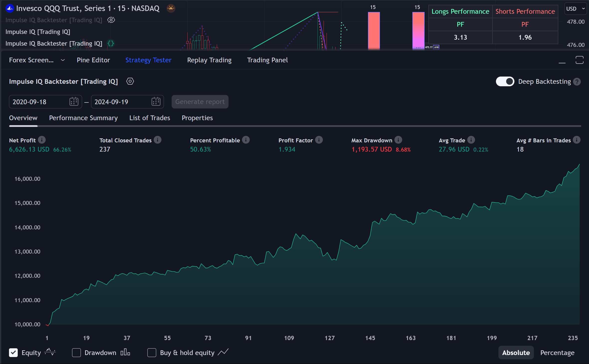Enable the Drawdown checkbox
Viewport: 589px width, 364px height.
pyautogui.click(x=76, y=353)
